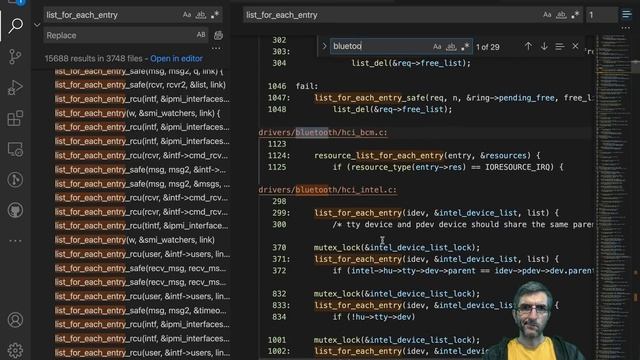Open the Timeline clock-style activity icon
640x360 pixels.
click(x=15, y=180)
